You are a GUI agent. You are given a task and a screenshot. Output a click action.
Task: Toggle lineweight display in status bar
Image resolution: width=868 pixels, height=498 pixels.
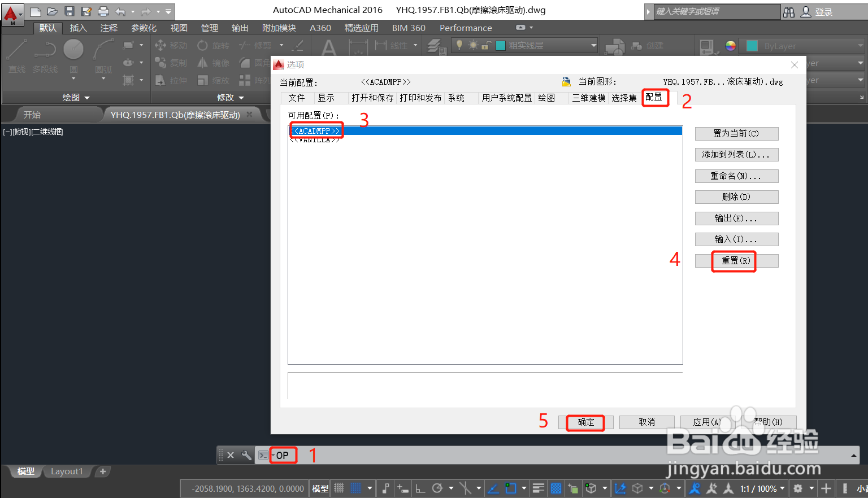point(538,488)
